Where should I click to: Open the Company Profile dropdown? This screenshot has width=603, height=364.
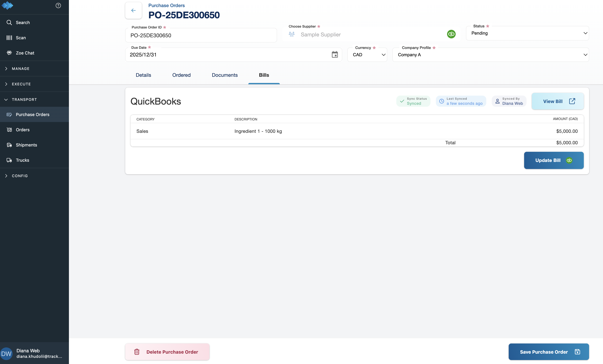pos(490,55)
